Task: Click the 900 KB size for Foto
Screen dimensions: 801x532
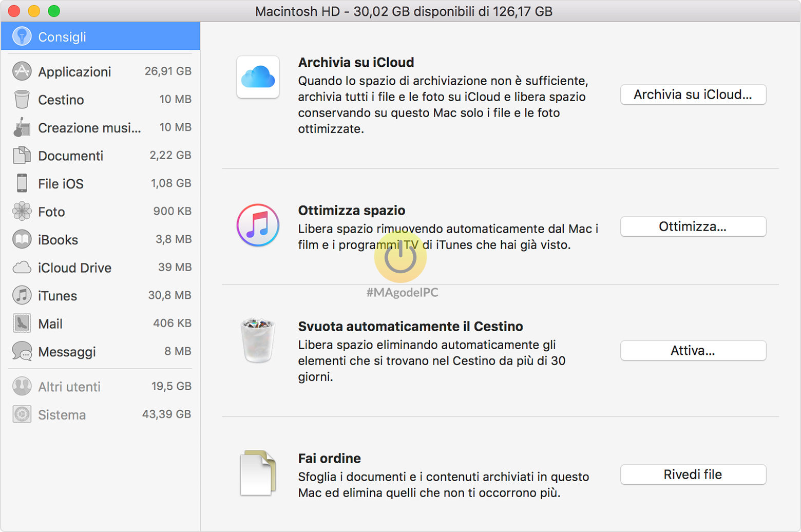Action: (172, 212)
